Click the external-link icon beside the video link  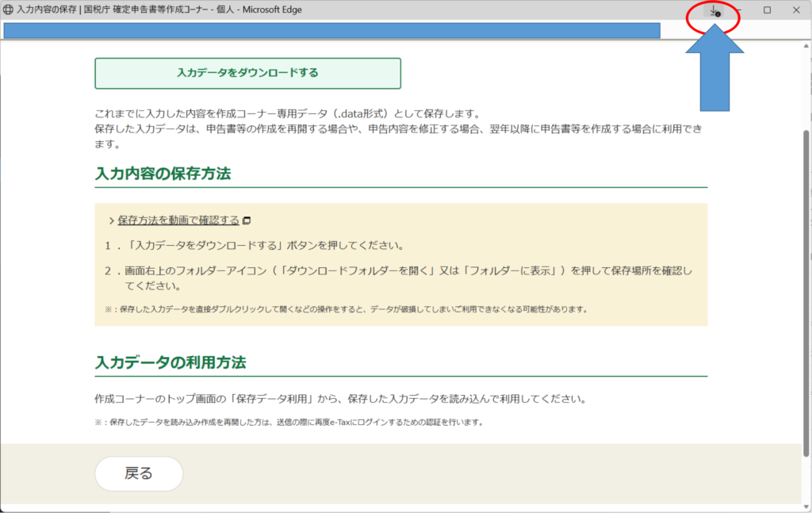click(x=247, y=220)
